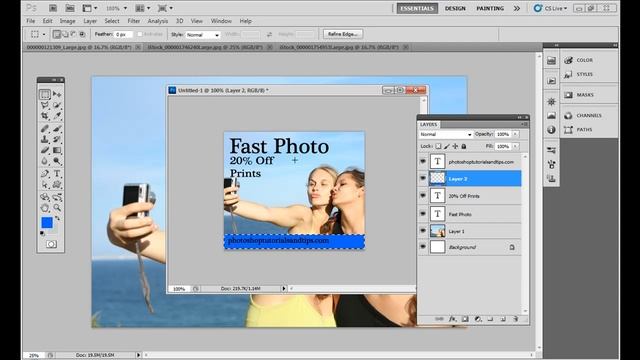This screenshot has height=360, width=640.
Task: Toggle visibility of Layer 1
Action: [423, 231]
